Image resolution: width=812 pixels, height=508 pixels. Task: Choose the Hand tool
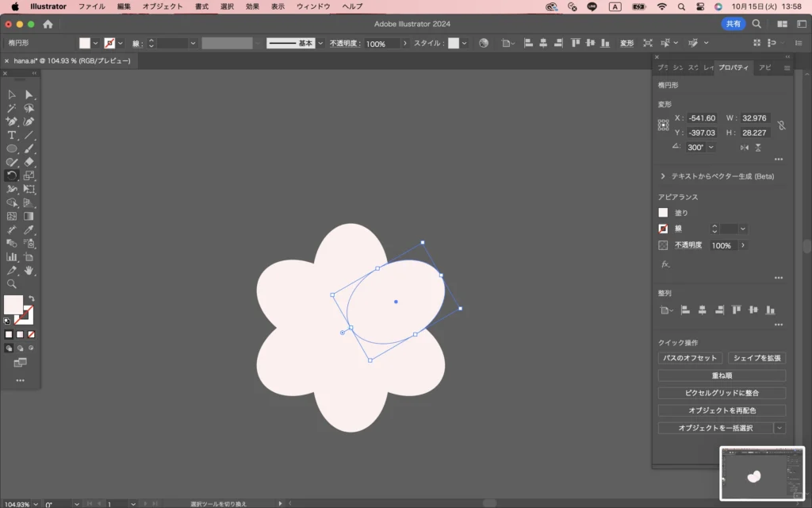tap(29, 271)
